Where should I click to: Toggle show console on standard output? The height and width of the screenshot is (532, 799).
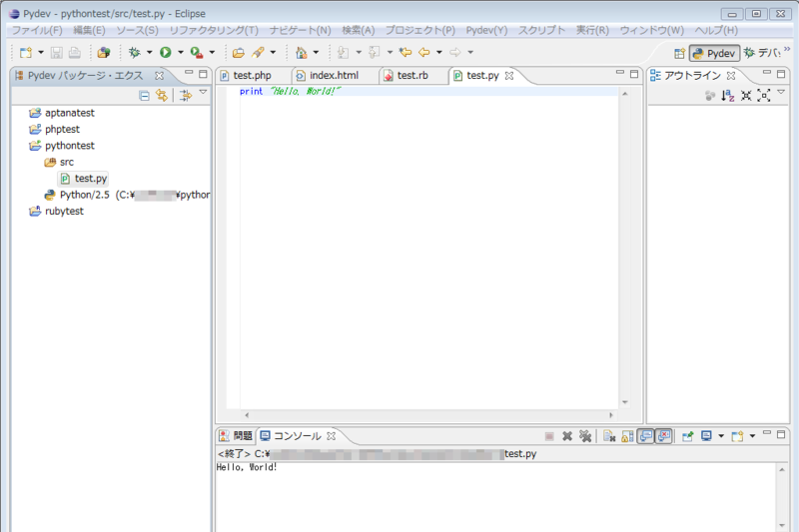(x=645, y=436)
